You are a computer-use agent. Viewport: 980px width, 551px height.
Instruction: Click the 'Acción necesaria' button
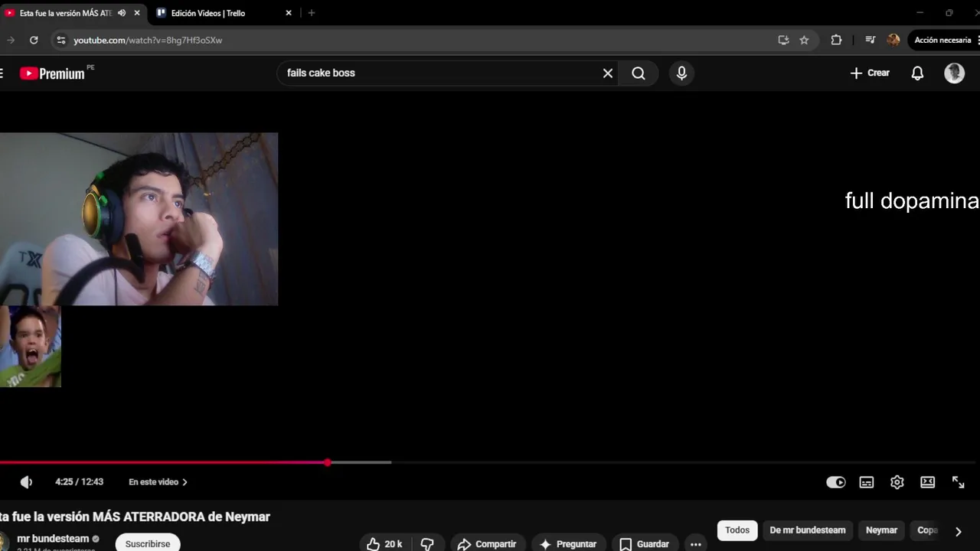coord(944,40)
